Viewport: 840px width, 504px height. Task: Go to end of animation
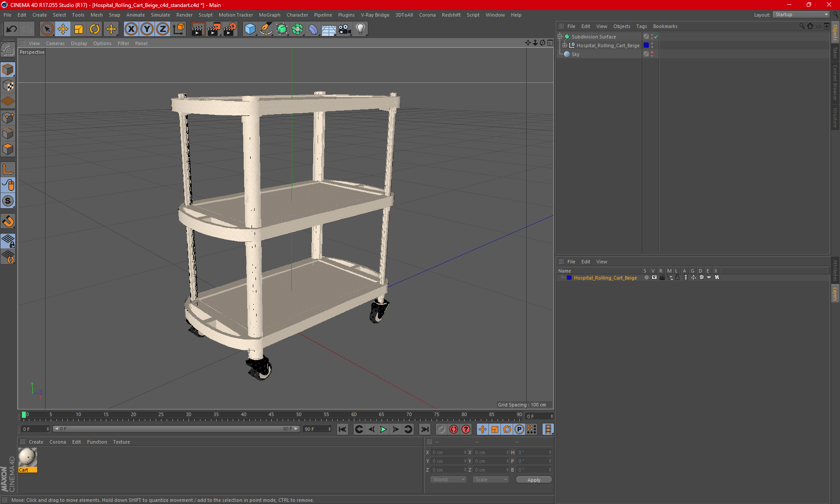[424, 429]
